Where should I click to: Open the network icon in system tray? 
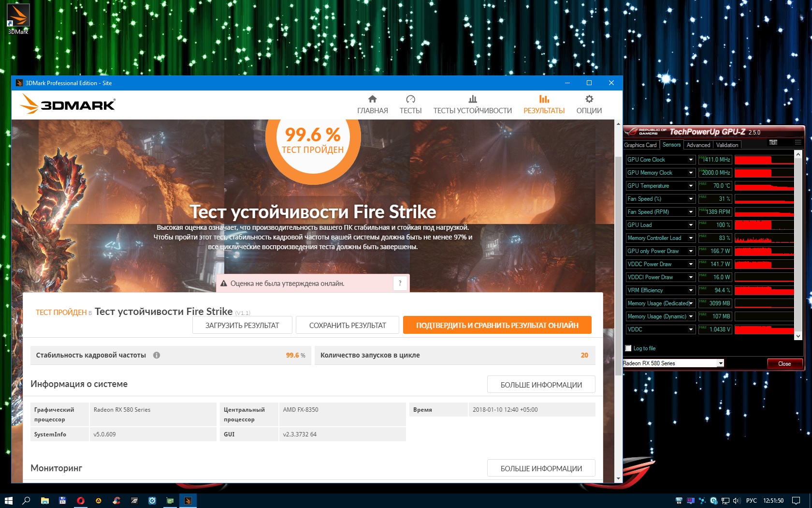(725, 501)
